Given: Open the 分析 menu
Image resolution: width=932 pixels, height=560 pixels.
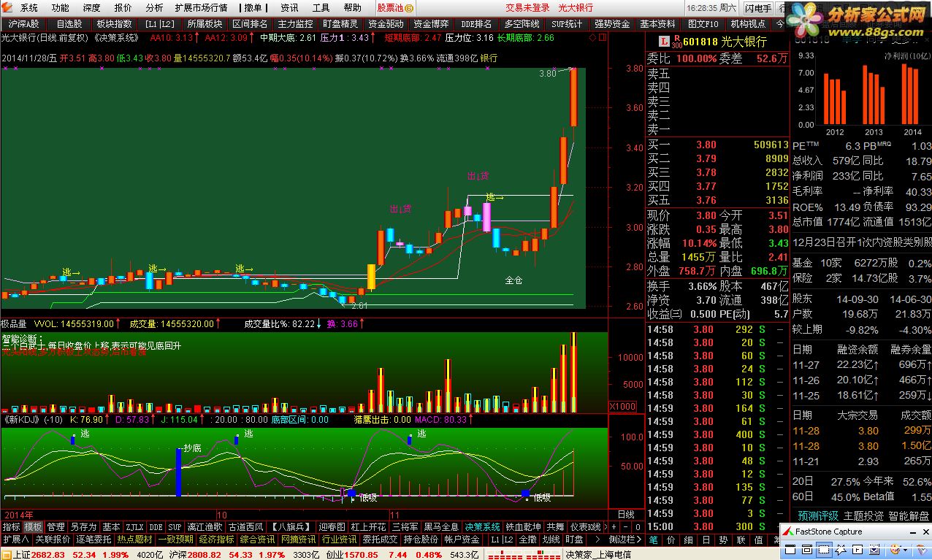Looking at the screenshot, I should tap(154, 8).
